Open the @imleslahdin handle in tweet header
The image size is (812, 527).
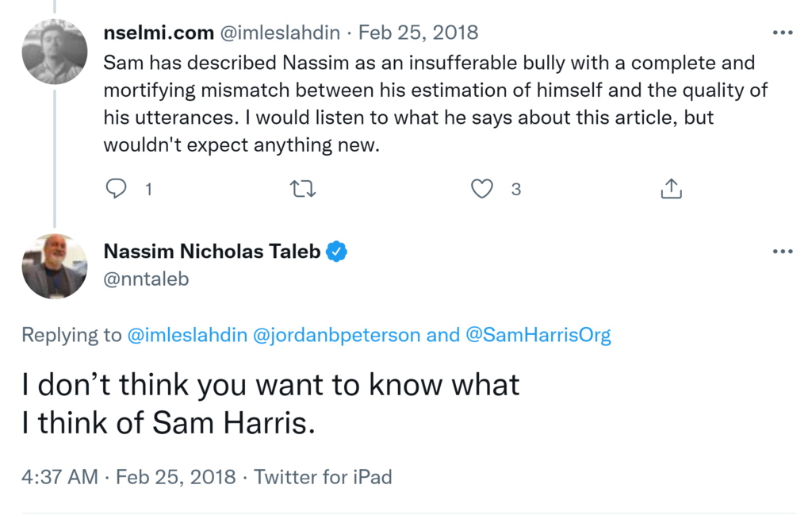point(280,33)
